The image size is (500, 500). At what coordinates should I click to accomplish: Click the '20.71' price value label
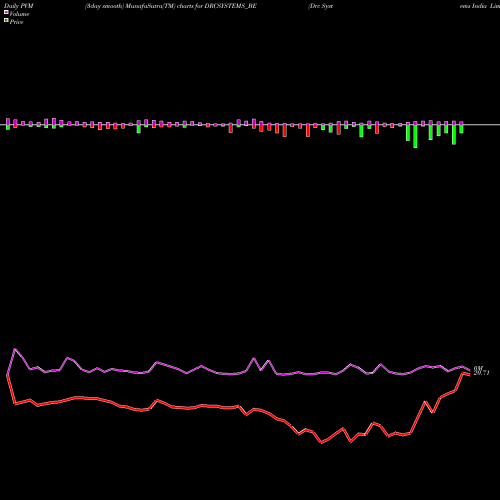(481, 373)
